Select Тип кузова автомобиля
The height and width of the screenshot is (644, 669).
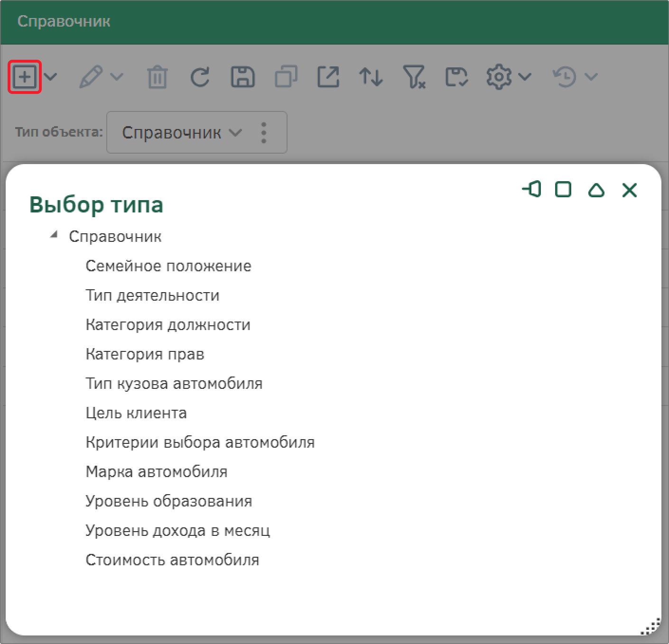(174, 383)
